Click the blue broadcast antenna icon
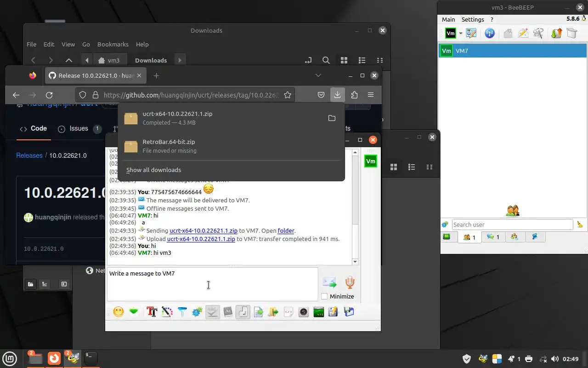This screenshot has width=588, height=368. pyautogui.click(x=490, y=33)
